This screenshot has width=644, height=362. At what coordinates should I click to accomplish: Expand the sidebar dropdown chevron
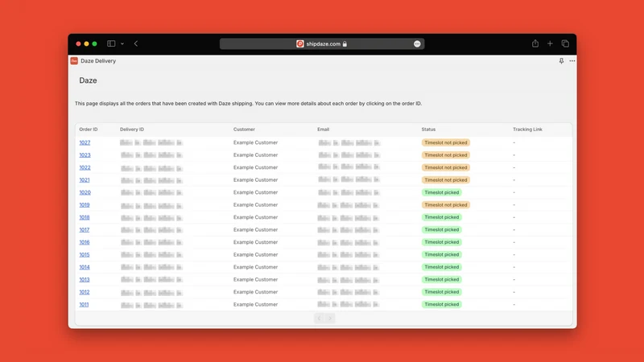[x=122, y=43]
